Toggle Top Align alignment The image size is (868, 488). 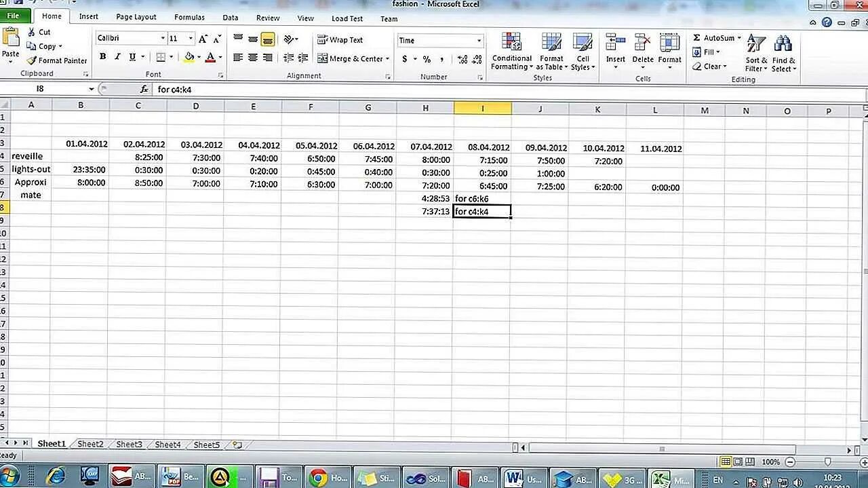[238, 39]
